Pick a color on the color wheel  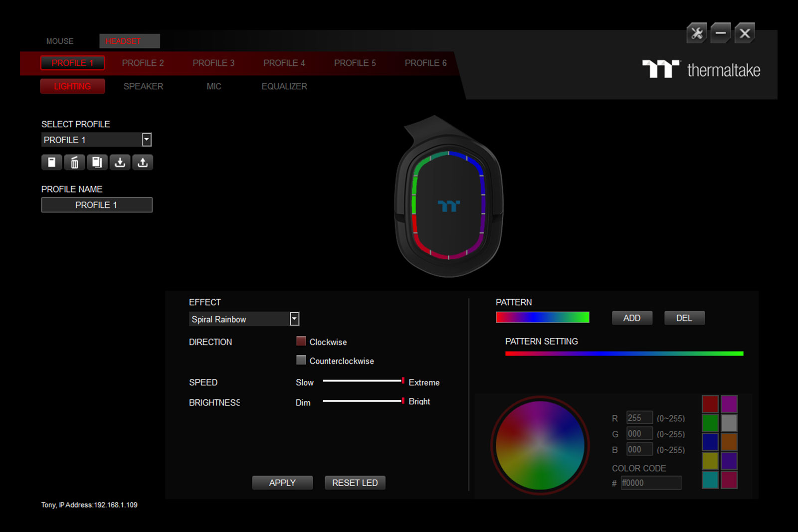(540, 445)
